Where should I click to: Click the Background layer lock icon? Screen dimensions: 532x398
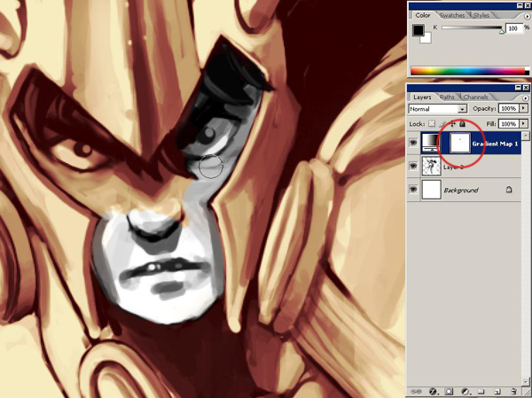[509, 190]
